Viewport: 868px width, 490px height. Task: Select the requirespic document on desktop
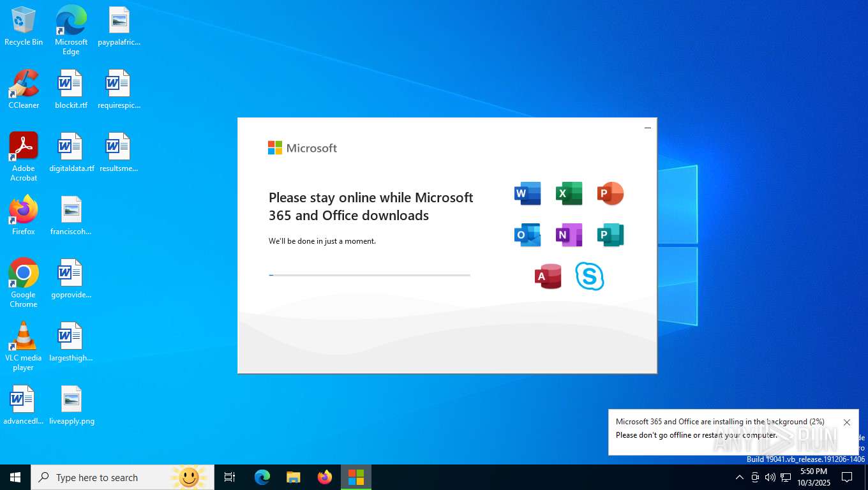click(x=119, y=89)
